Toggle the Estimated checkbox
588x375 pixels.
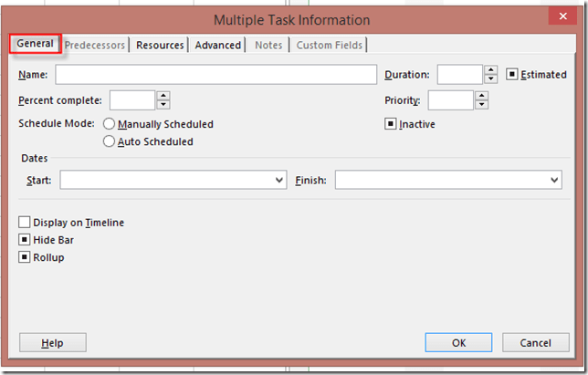click(512, 75)
